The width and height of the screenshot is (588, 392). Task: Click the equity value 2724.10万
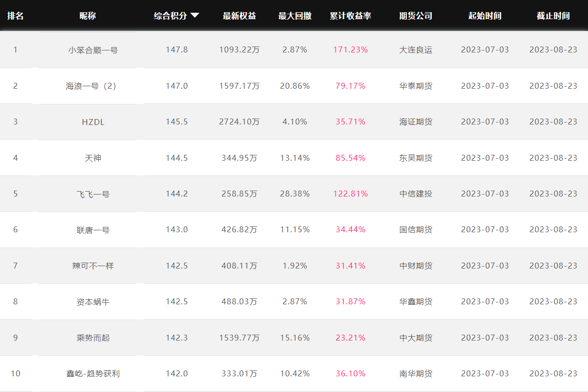pyautogui.click(x=239, y=122)
